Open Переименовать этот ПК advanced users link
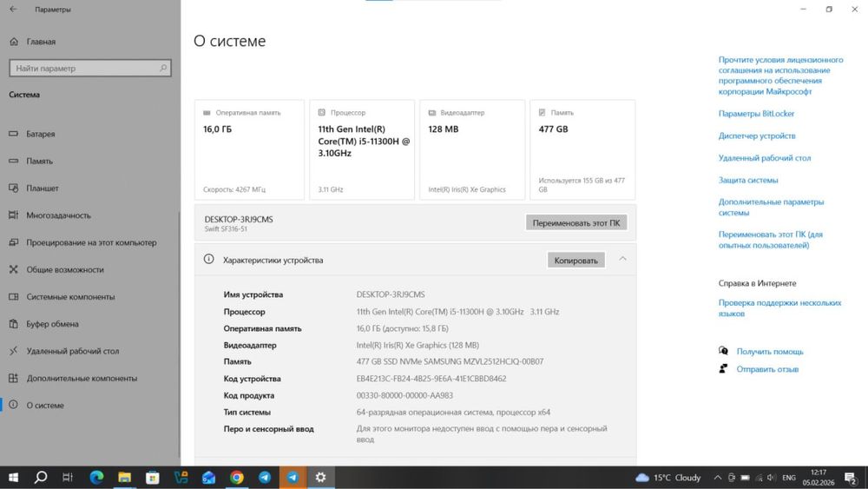This screenshot has height=489, width=868. (771, 240)
